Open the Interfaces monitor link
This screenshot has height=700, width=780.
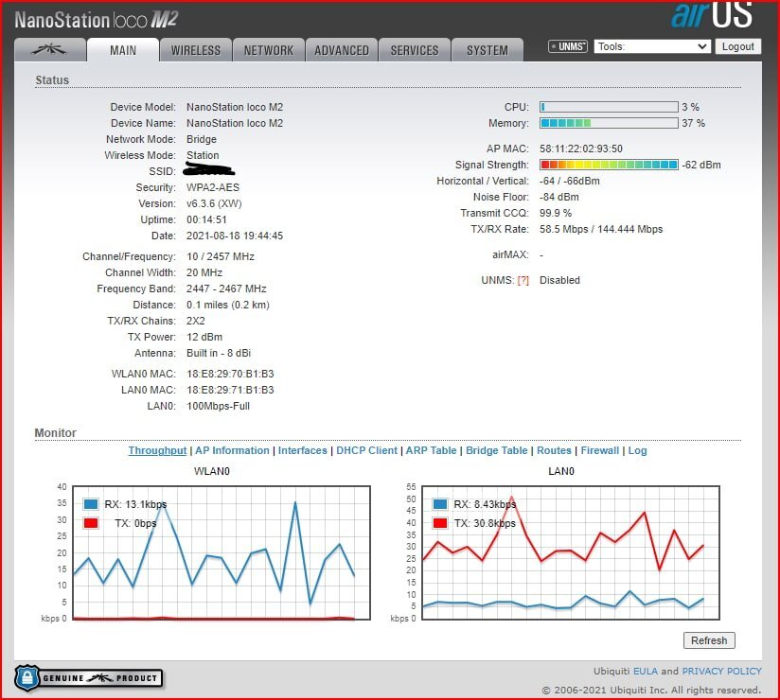[303, 450]
